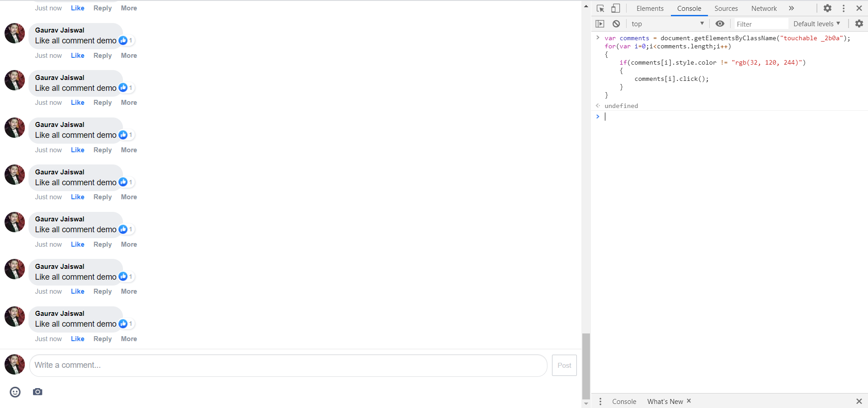Viewport: 868px width, 408px height.
Task: Create a live expression with the eye icon
Action: pyautogui.click(x=720, y=24)
